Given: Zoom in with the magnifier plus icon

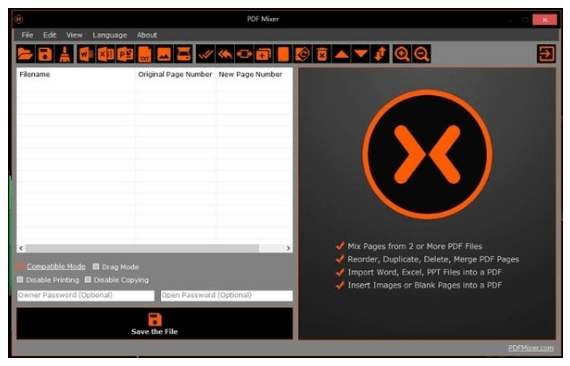Looking at the screenshot, I should coord(402,54).
